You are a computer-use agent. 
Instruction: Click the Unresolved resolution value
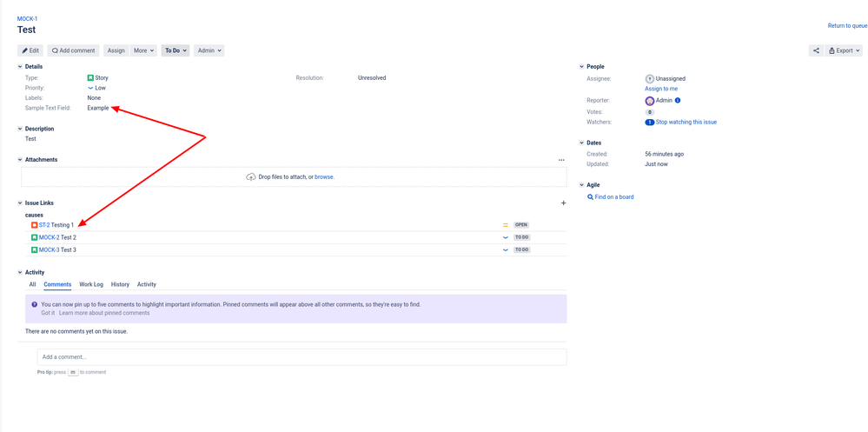click(372, 78)
